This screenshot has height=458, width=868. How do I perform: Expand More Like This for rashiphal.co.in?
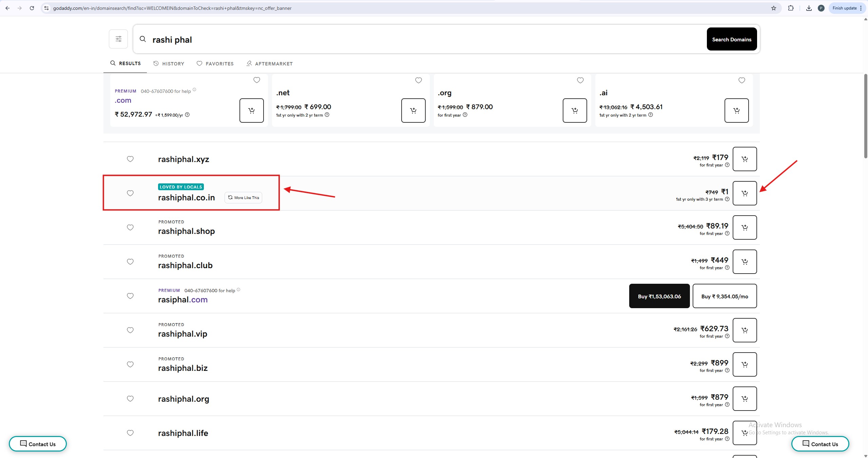pos(243,198)
